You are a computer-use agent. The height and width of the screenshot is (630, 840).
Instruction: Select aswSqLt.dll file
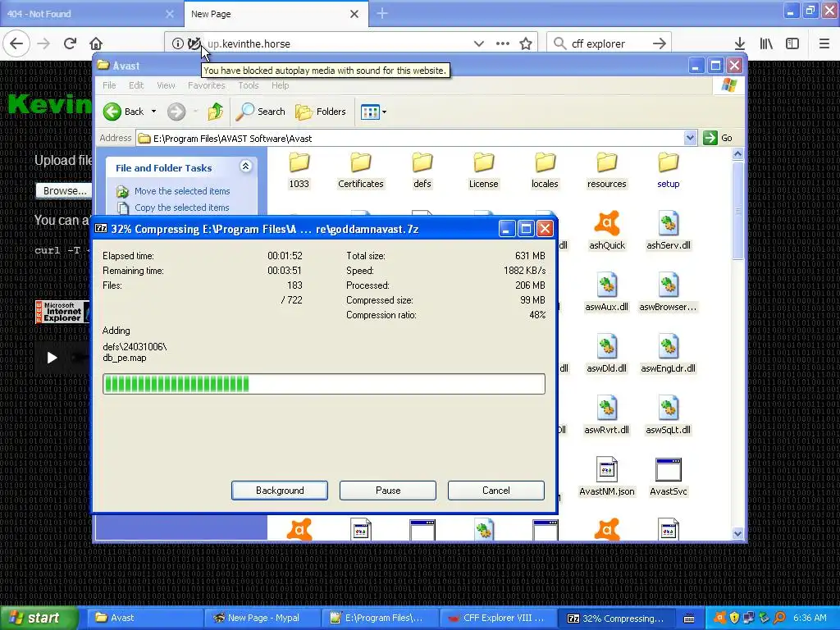pos(668,416)
